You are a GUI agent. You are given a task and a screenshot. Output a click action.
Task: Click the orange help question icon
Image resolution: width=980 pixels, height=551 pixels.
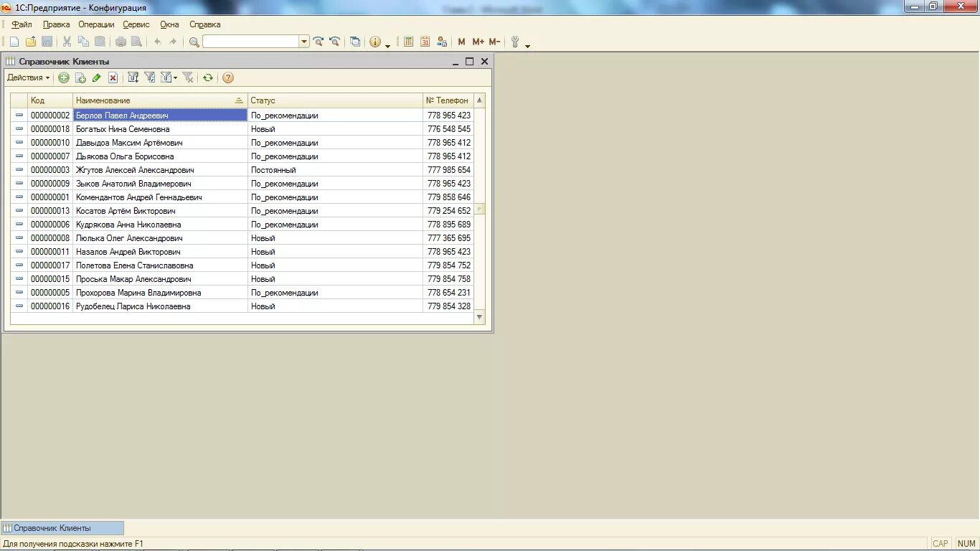point(228,77)
